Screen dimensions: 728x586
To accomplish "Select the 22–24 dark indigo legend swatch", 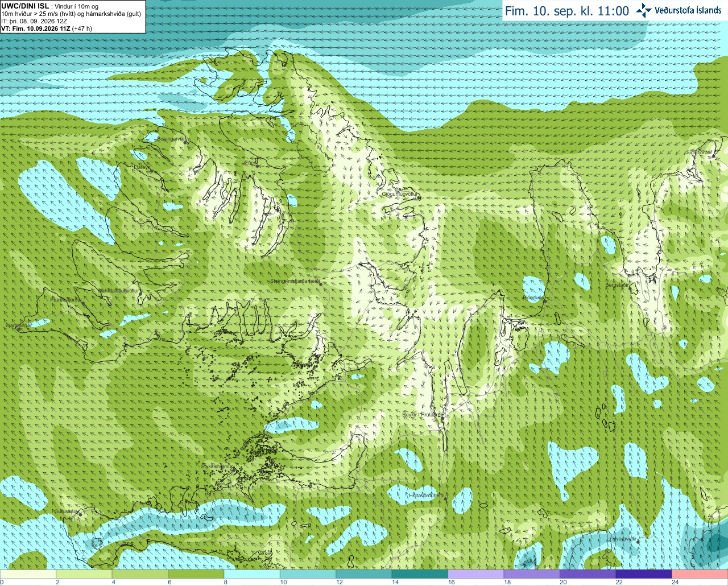I will pyautogui.click(x=644, y=573).
